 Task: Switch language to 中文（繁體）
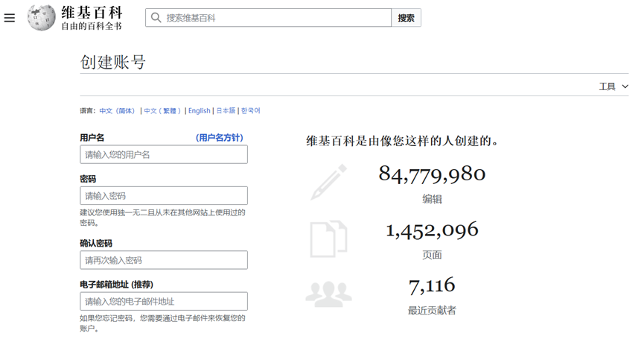(162, 110)
